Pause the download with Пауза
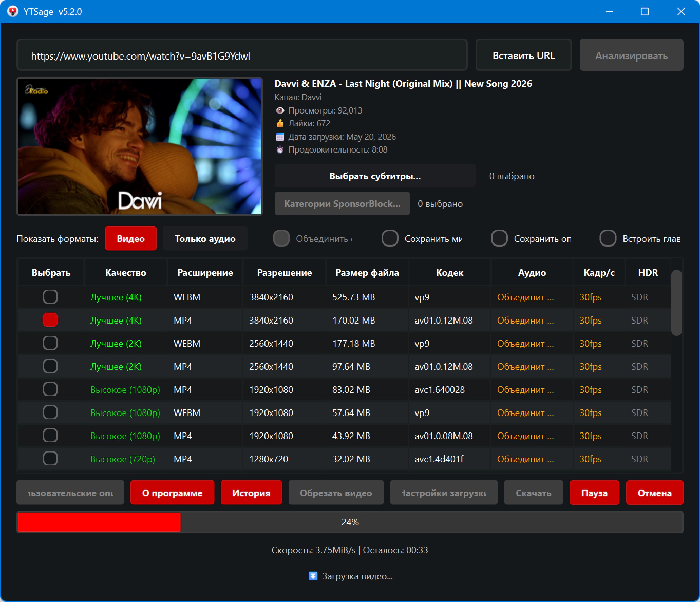This screenshot has height=602, width=700. (x=594, y=493)
